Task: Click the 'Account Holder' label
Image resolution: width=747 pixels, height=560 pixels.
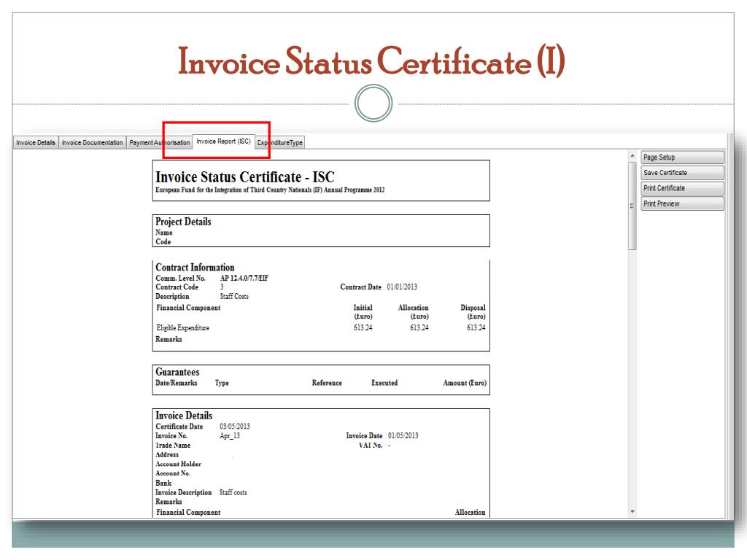Action: click(178, 464)
